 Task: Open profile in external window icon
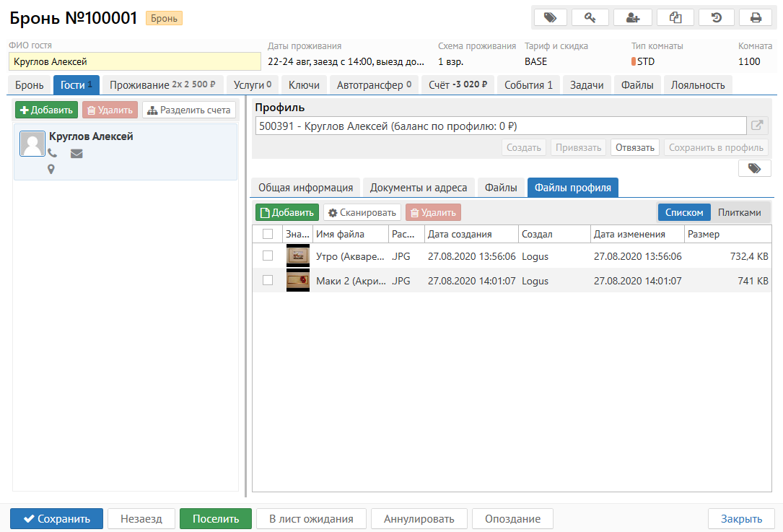[x=756, y=126]
